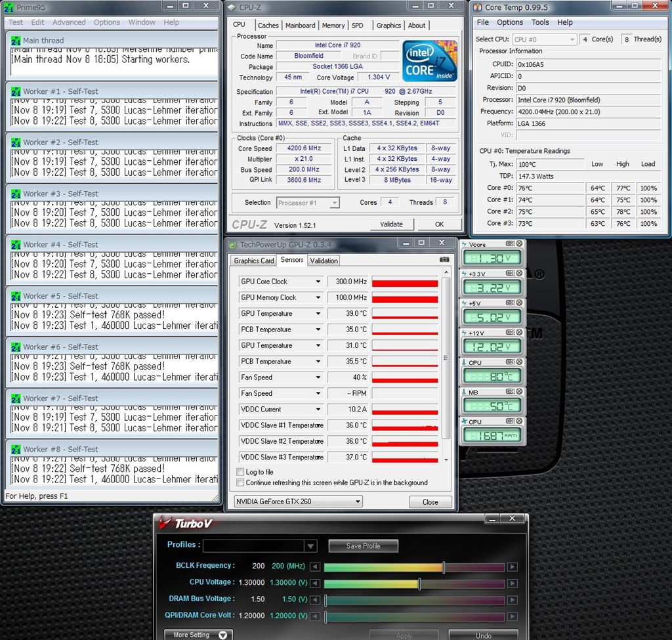Close the CPU fan RPM widget
This screenshot has width=672, height=640.
tap(519, 421)
